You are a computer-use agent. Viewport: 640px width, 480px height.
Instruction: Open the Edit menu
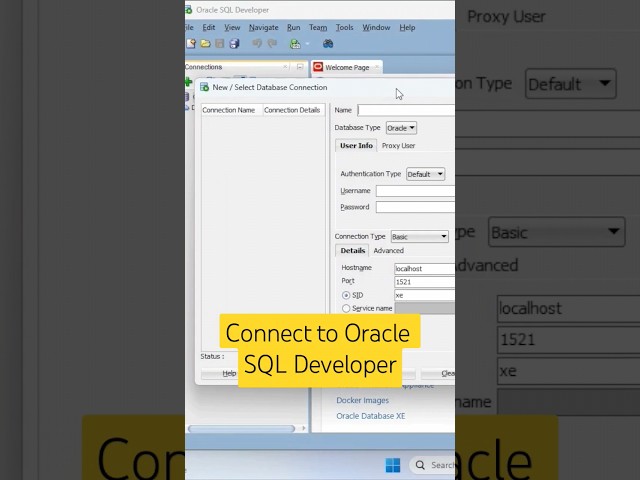[x=209, y=27]
